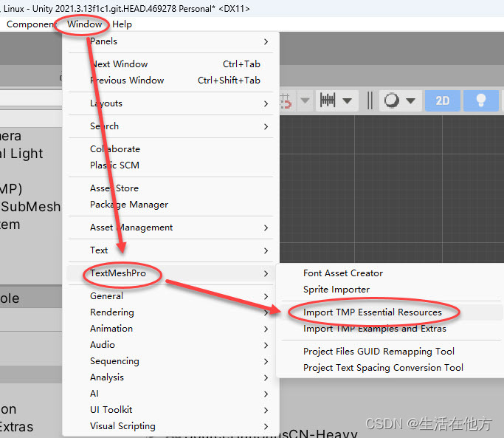The height and width of the screenshot is (438, 504).
Task: Expand the Audio submenu
Action: point(170,345)
